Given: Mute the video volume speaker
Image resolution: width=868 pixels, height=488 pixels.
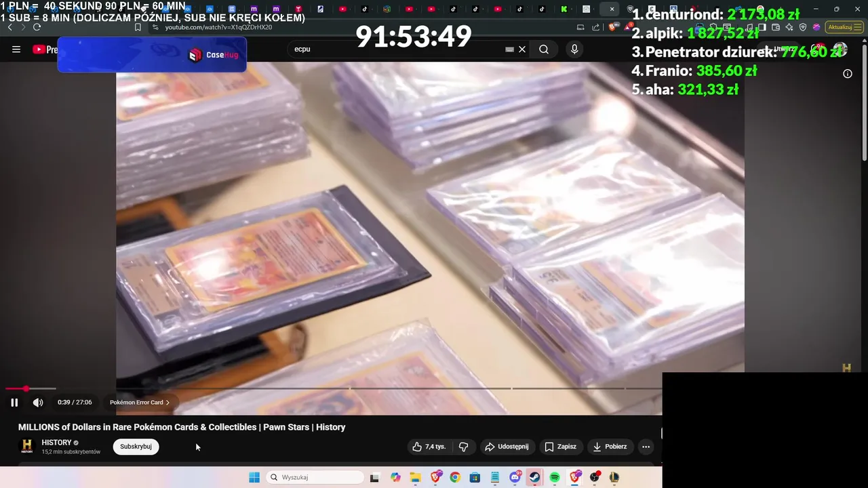Looking at the screenshot, I should (38, 403).
